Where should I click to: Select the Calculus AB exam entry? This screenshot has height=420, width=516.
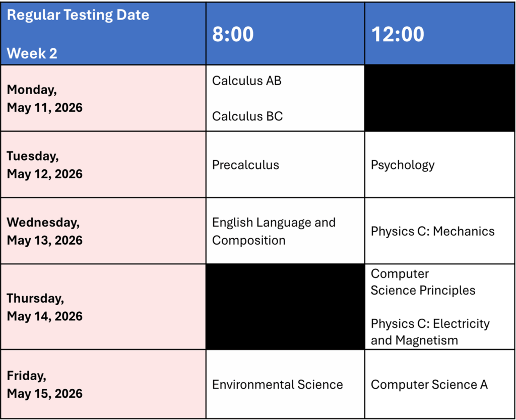point(247,81)
